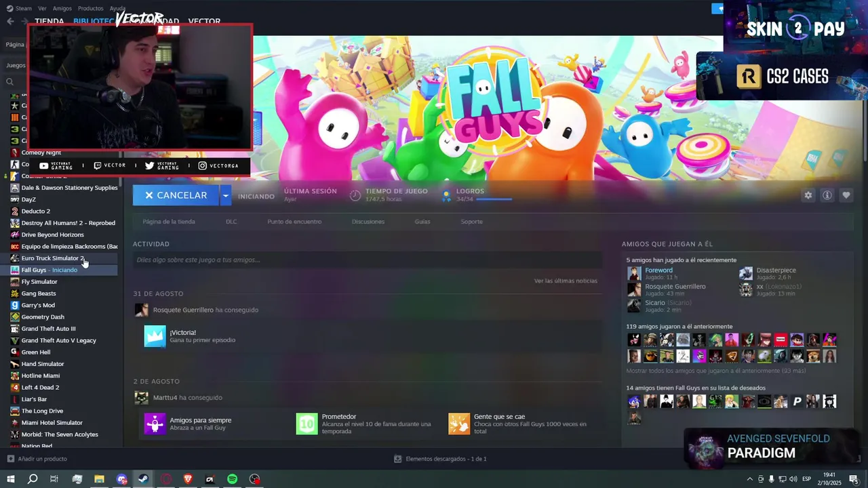The height and width of the screenshot is (488, 868).
Task: Click the plus icon for Añadir un producto
Action: [x=10, y=459]
